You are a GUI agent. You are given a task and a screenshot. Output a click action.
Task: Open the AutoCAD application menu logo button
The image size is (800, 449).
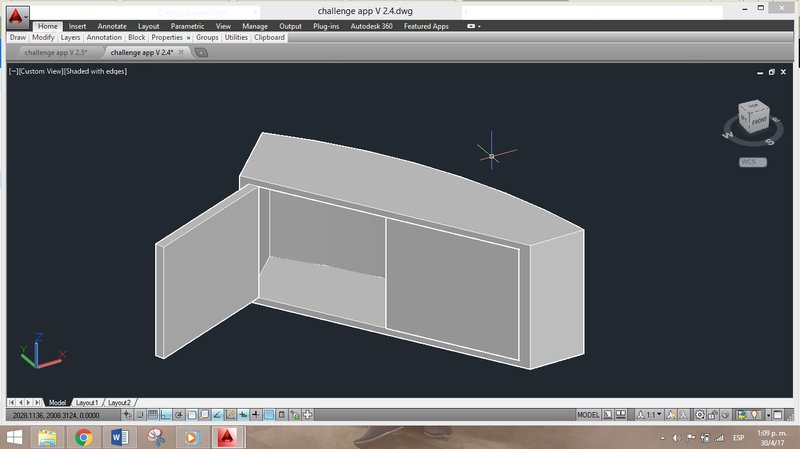(x=15, y=17)
